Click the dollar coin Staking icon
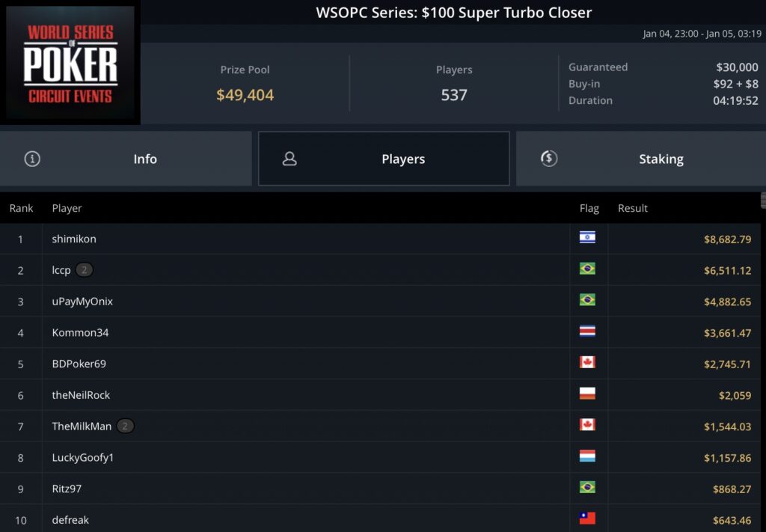The image size is (766, 532). 549,159
